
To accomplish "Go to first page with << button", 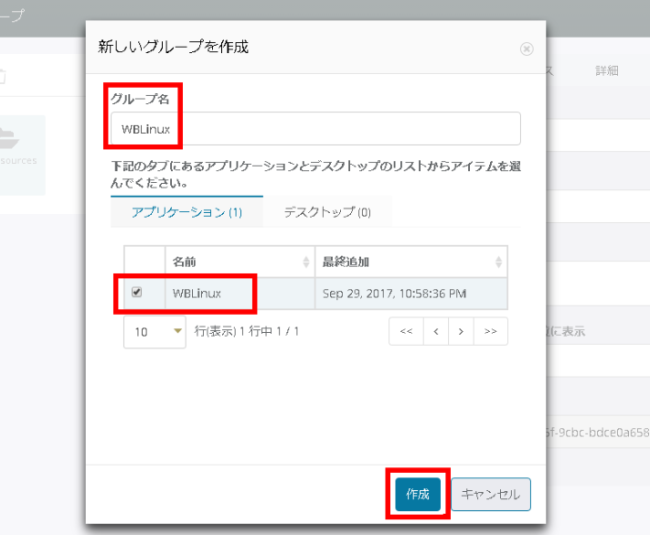I will tap(405, 331).
